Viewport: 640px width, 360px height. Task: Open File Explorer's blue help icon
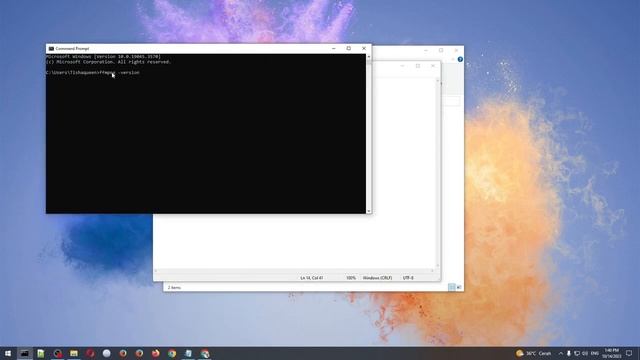click(x=460, y=60)
